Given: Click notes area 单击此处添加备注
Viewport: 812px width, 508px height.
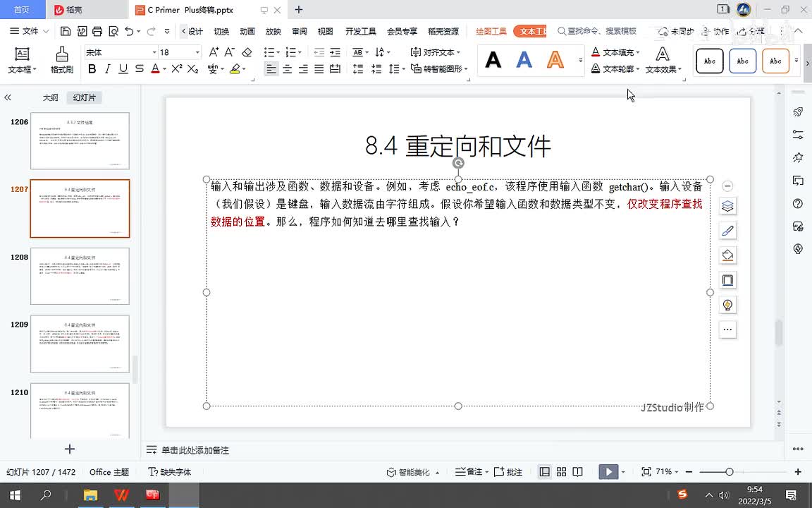Looking at the screenshot, I should coord(195,450).
